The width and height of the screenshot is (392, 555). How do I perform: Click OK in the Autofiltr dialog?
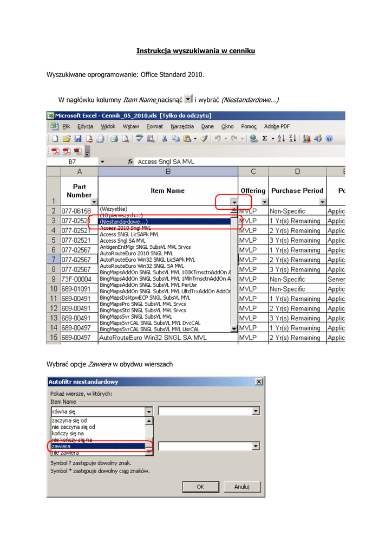point(200,487)
